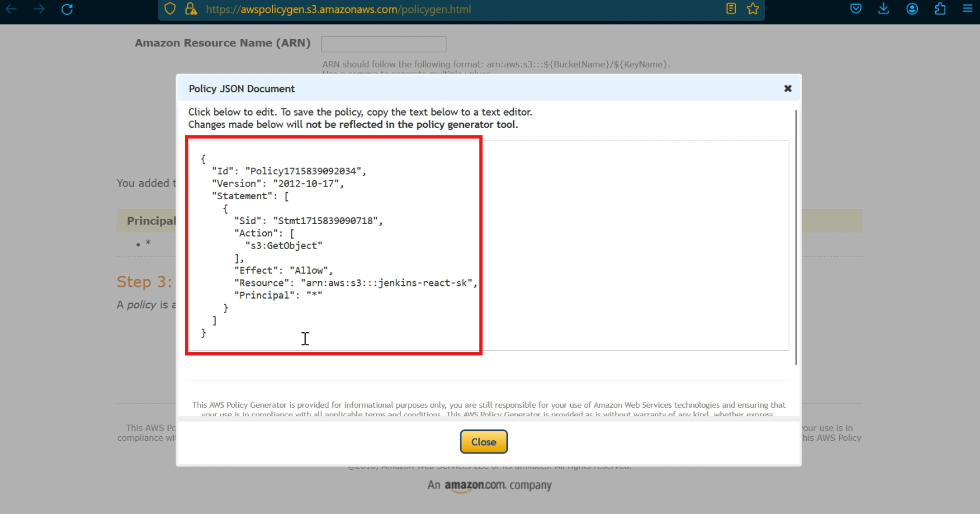Click the "arn:aws:s3:::jenkins-react-sk" resource text

coord(386,283)
